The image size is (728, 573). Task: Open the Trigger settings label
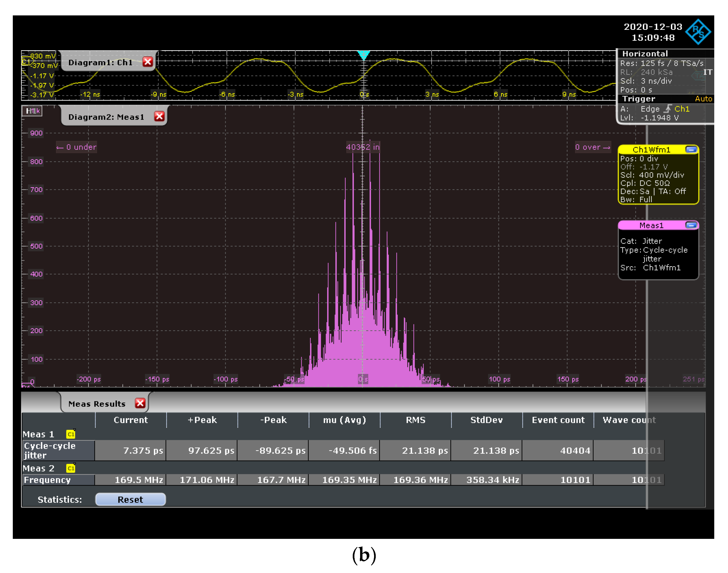coord(638,99)
